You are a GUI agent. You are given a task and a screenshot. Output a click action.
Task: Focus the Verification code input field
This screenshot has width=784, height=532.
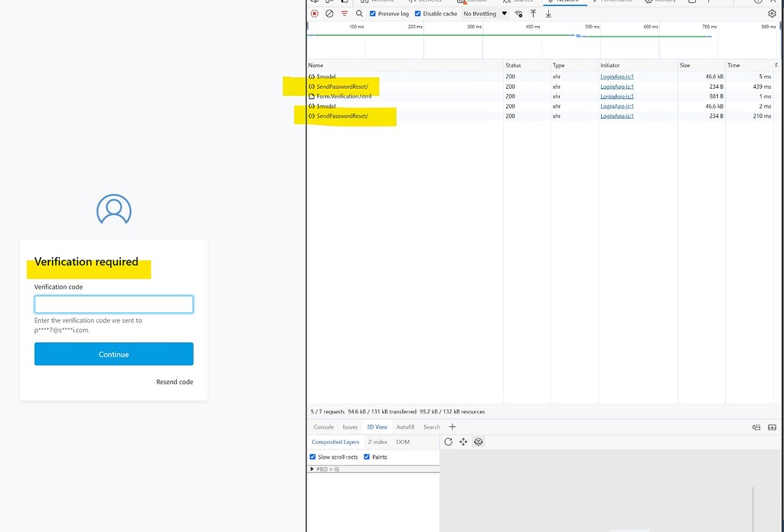click(113, 305)
